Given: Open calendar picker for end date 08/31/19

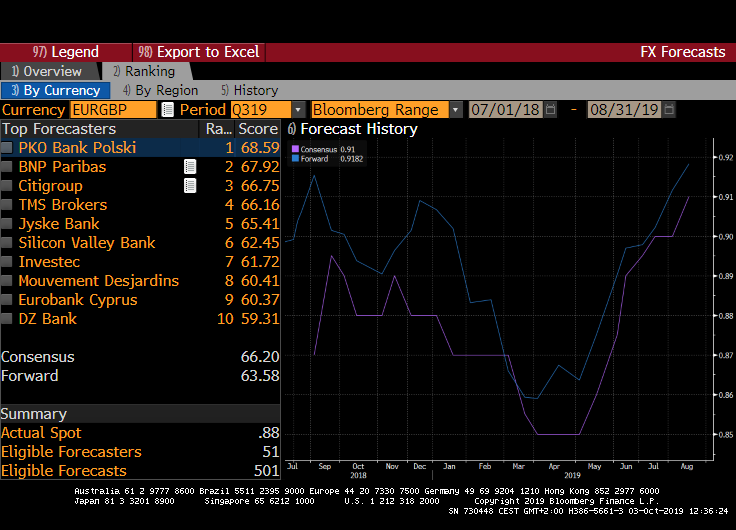Looking at the screenshot, I should [669, 110].
